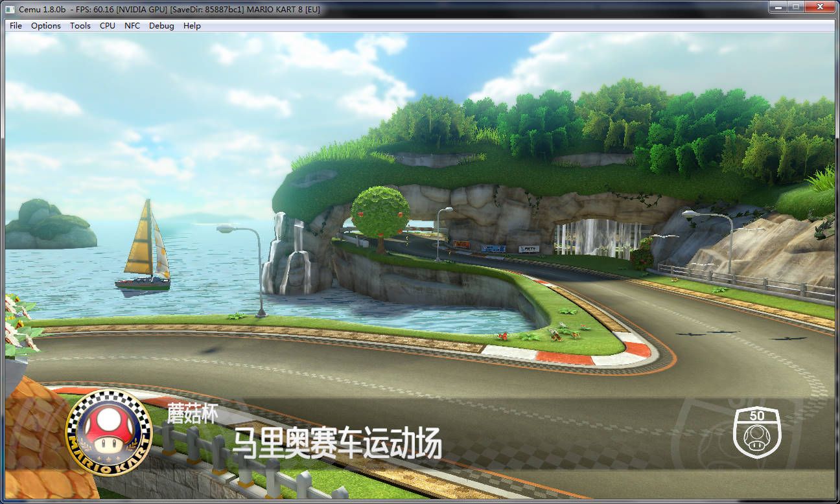The image size is (840, 504).
Task: Click the waterfall under the rock arch
Action: point(598,238)
